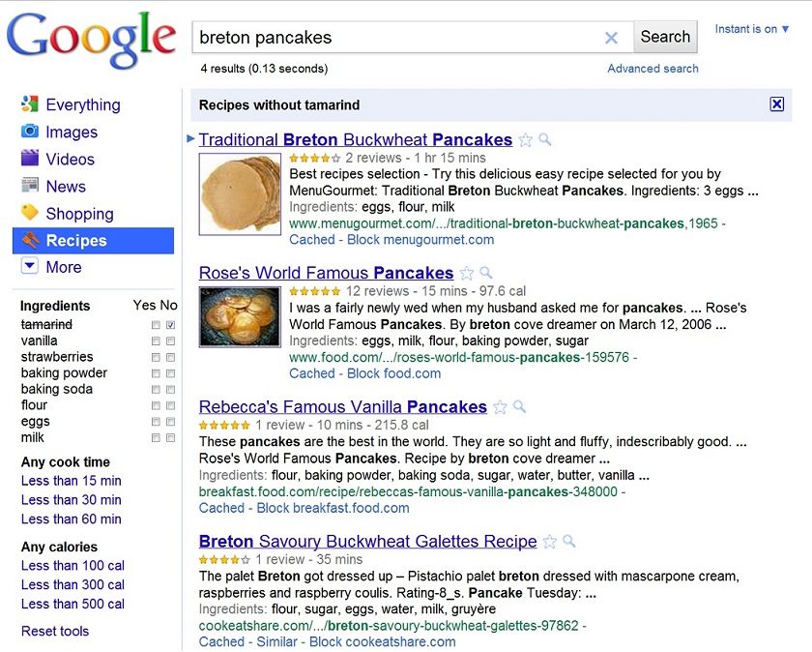Tick the 'No' checkbox for eggs
Screen dimensions: 812x652
tap(171, 422)
